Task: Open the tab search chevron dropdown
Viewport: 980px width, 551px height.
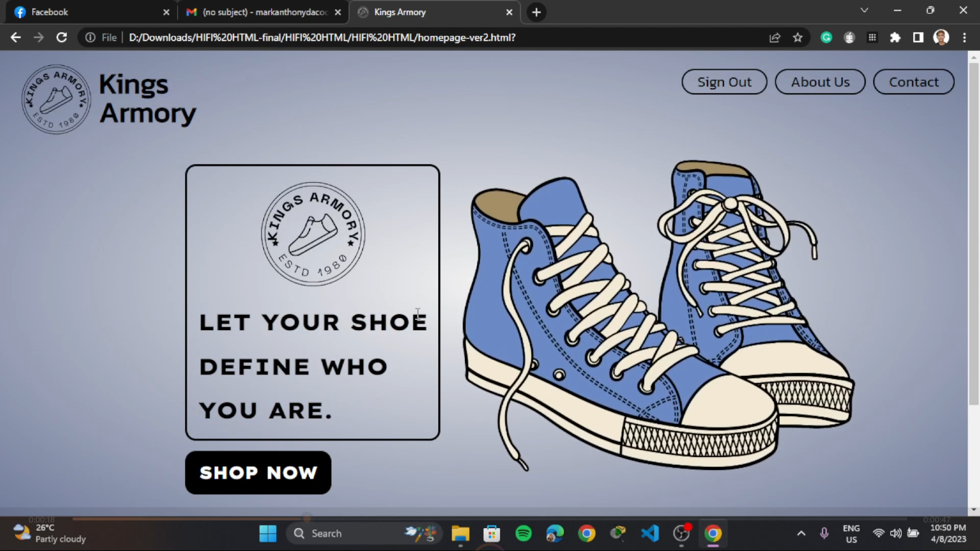Action: [x=864, y=11]
